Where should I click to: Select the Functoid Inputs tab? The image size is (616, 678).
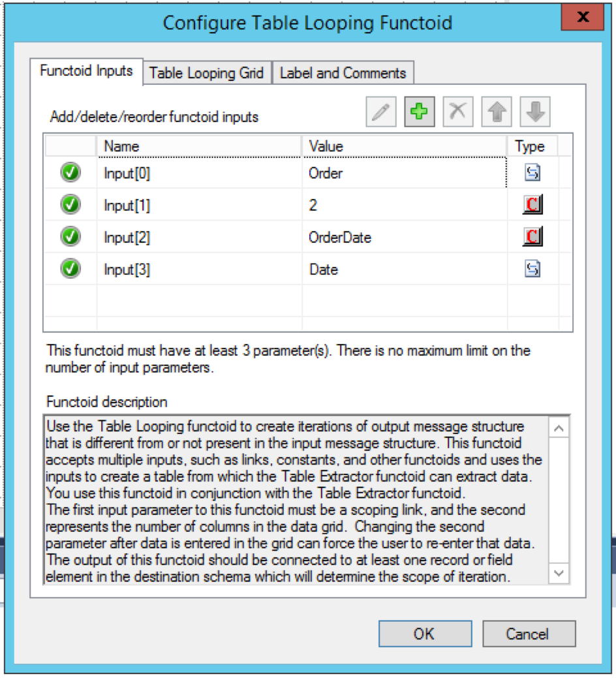(86, 71)
